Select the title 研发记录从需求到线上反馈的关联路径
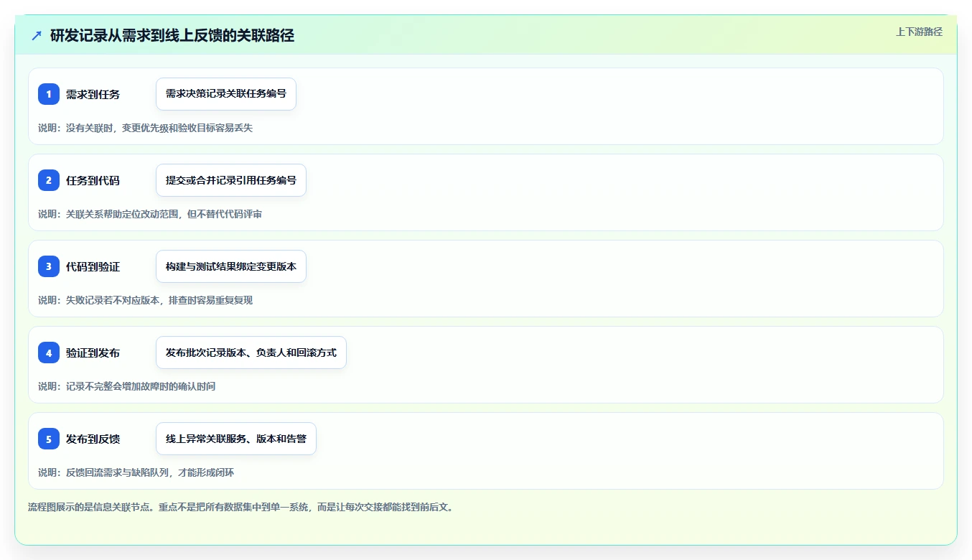This screenshot has height=560, width=972. (172, 36)
